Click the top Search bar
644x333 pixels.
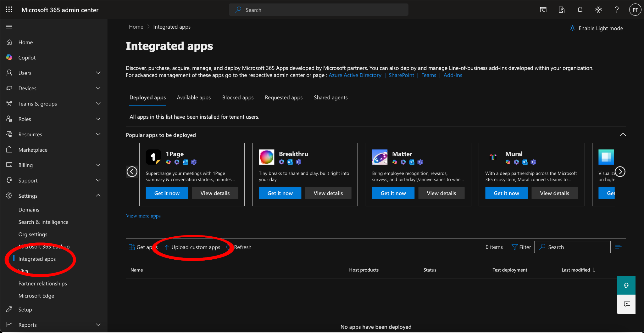(319, 10)
